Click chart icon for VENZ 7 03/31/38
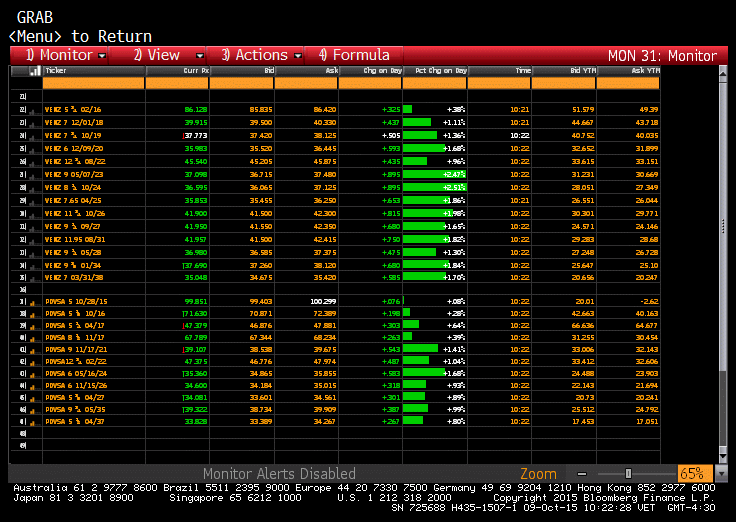Screen dimensions: 736x522 [x=33, y=279]
